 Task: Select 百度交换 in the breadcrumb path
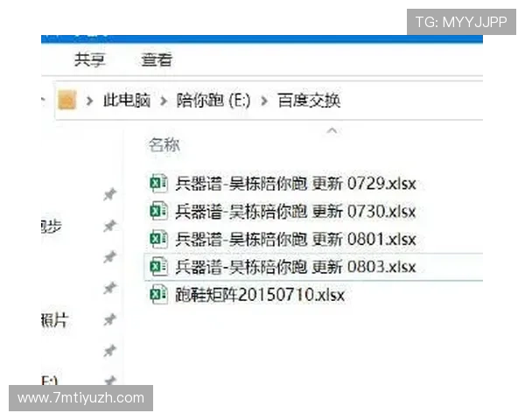pyautogui.click(x=309, y=100)
